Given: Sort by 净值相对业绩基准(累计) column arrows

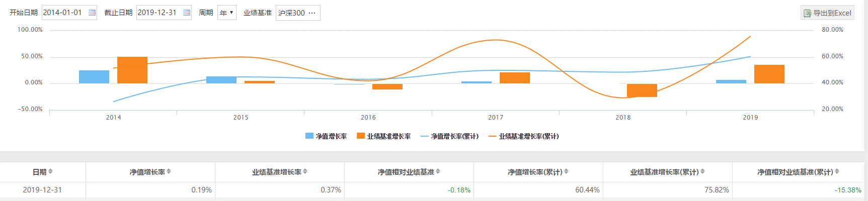Looking at the screenshot, I should (837, 172).
